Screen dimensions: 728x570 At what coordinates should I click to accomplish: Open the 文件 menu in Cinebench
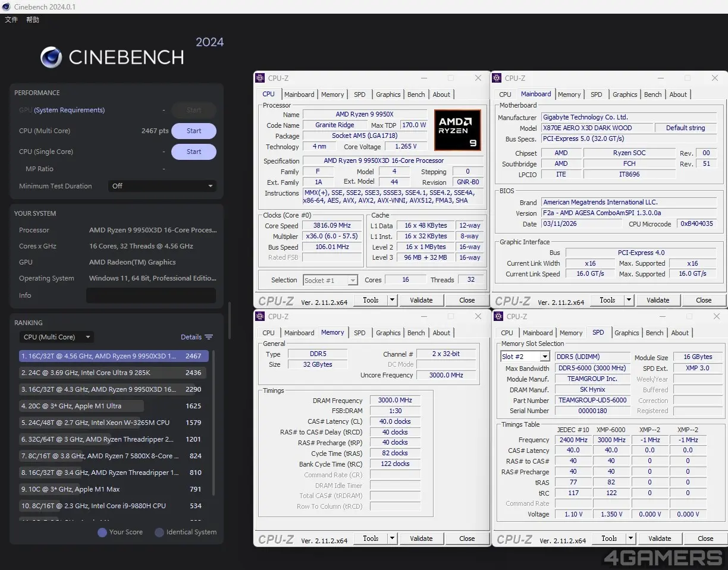click(x=11, y=20)
